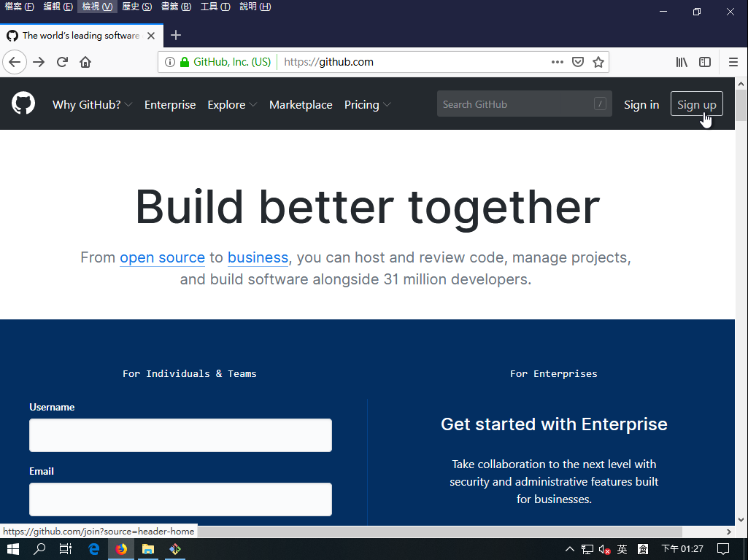This screenshot has width=748, height=560.
Task: Open Microsoft Edge from the taskbar
Action: [x=93, y=549]
